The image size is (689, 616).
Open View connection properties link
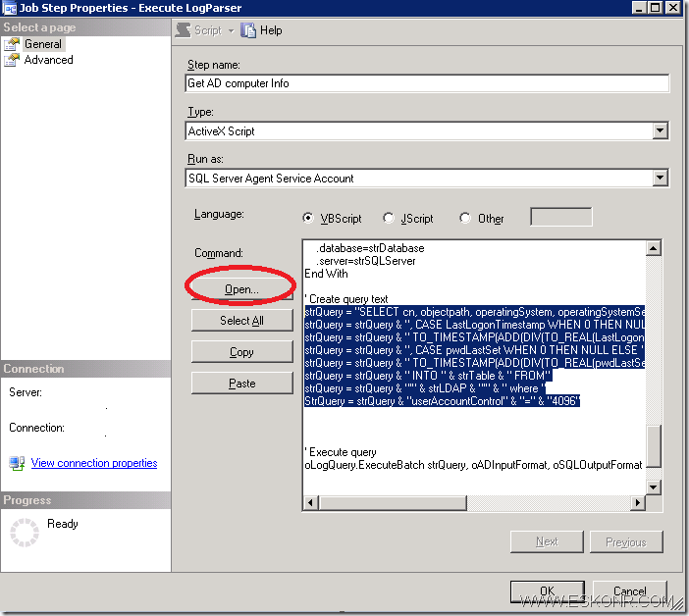93,463
